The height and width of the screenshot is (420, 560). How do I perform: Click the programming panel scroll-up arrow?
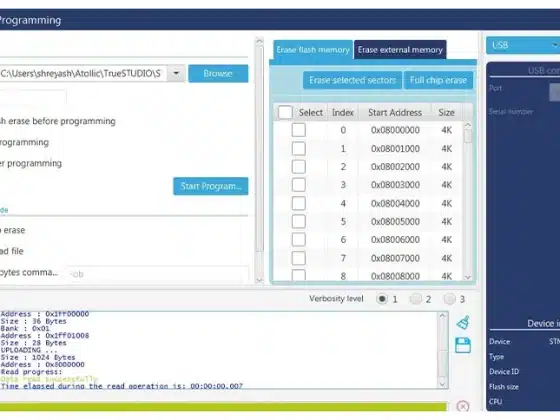coord(260,41)
